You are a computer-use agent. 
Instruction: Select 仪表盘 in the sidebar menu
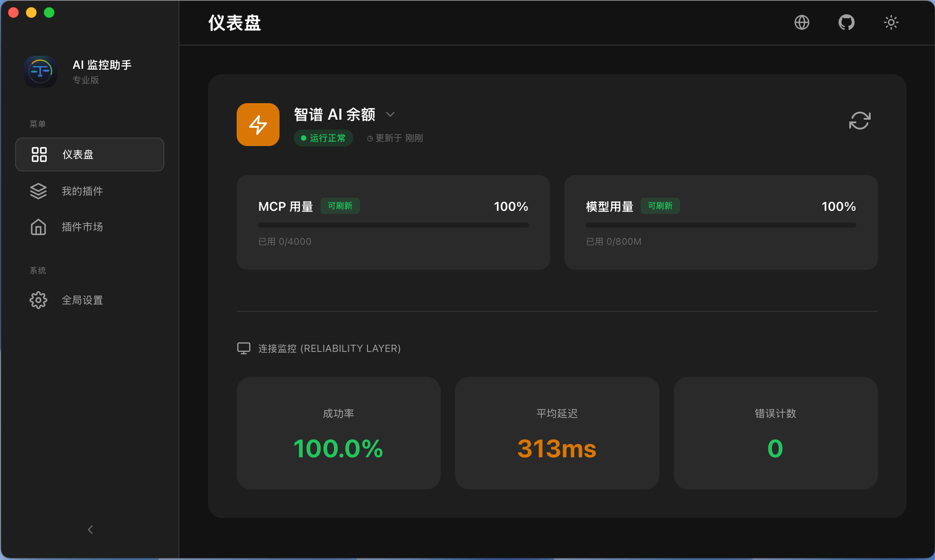90,155
